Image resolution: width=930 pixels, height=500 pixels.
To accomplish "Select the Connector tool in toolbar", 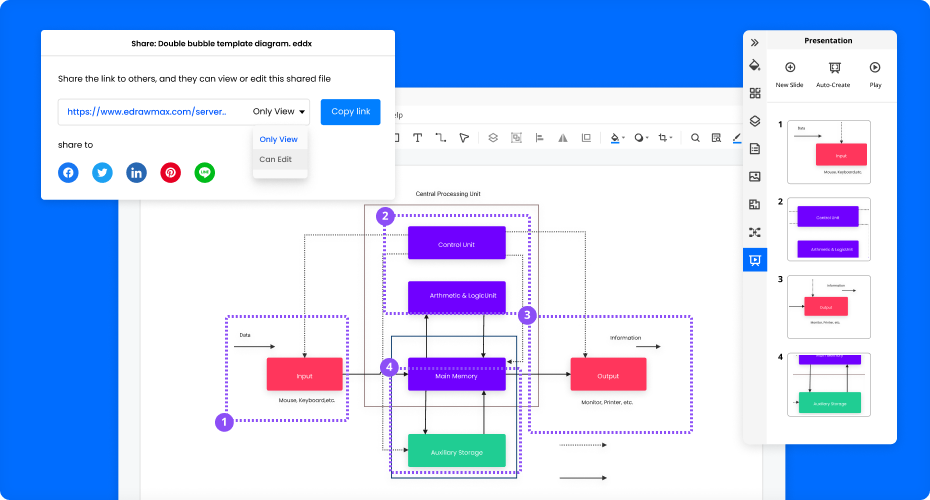I will tap(440, 138).
